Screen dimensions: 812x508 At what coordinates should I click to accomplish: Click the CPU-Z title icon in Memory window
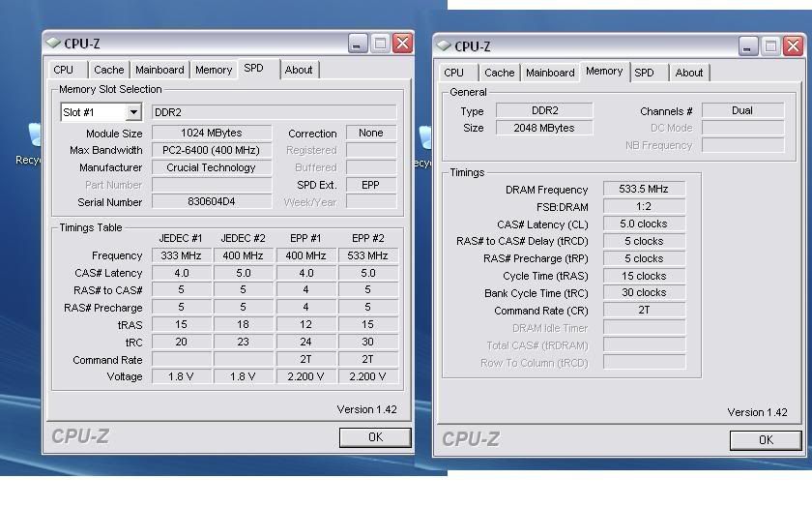pos(445,45)
